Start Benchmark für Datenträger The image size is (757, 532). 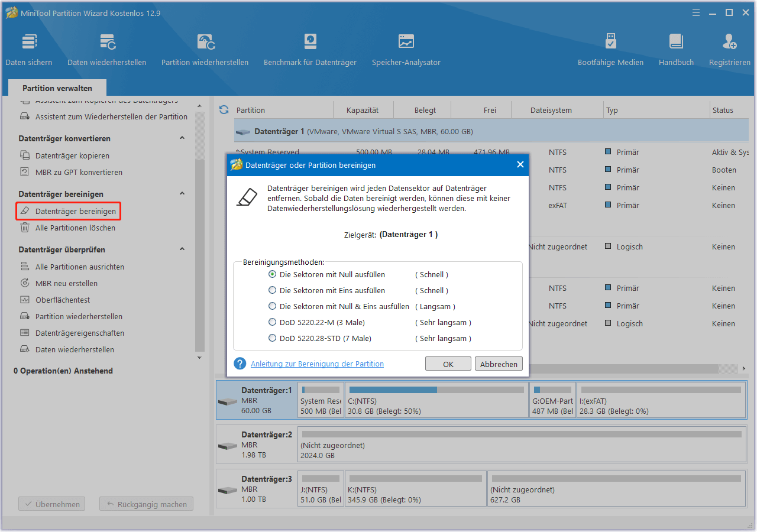click(x=310, y=50)
